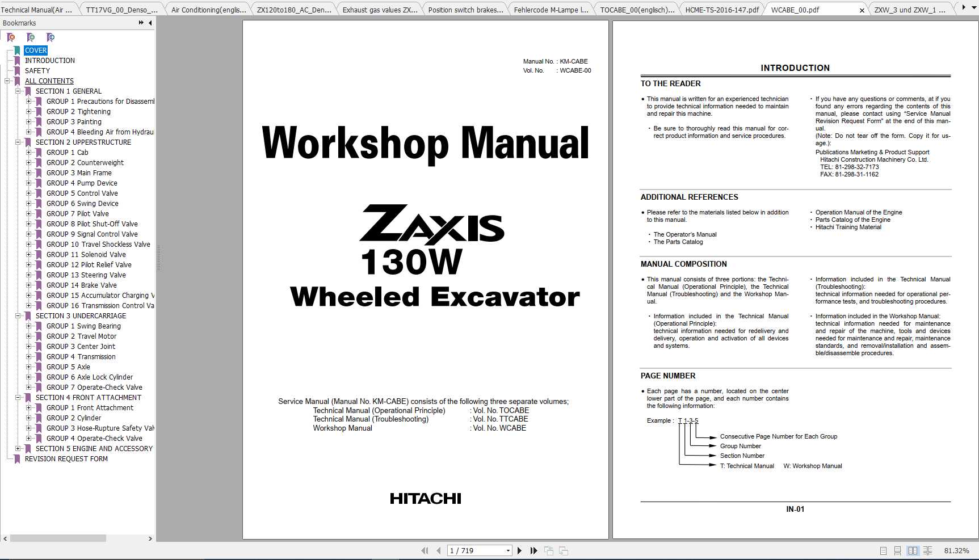Select the COVER bookmark
This screenshot has width=979, height=560.
pyautogui.click(x=36, y=50)
